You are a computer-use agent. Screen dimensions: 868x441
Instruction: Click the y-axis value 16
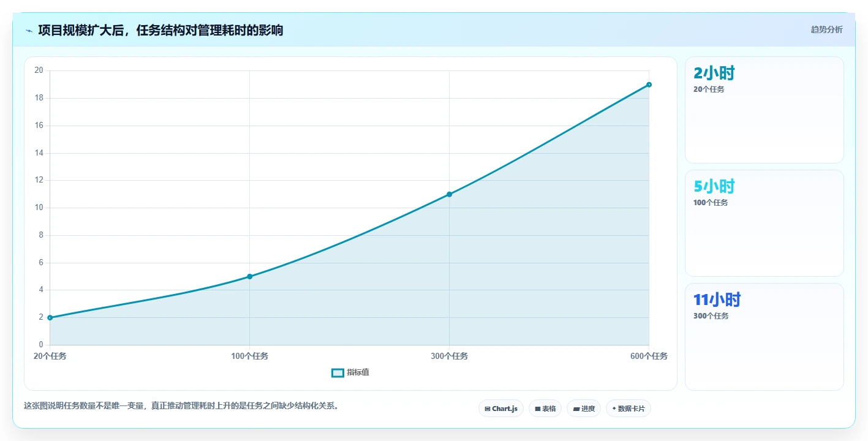pos(39,126)
